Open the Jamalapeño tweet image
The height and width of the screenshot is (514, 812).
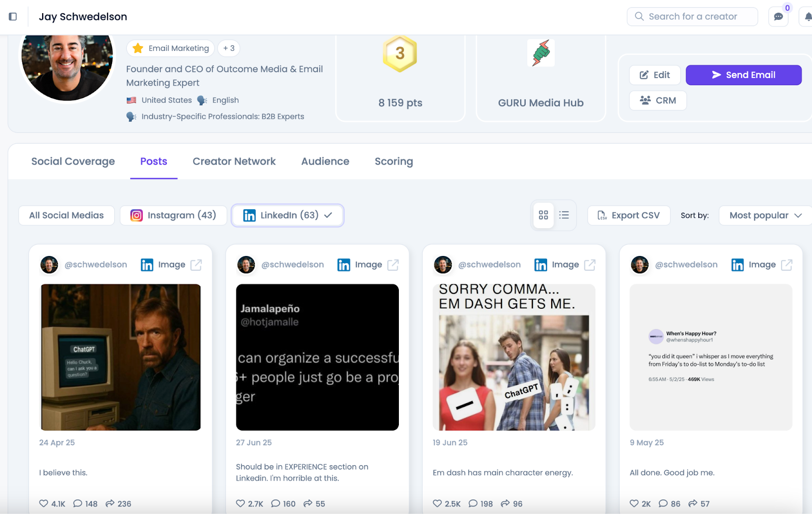tap(317, 357)
